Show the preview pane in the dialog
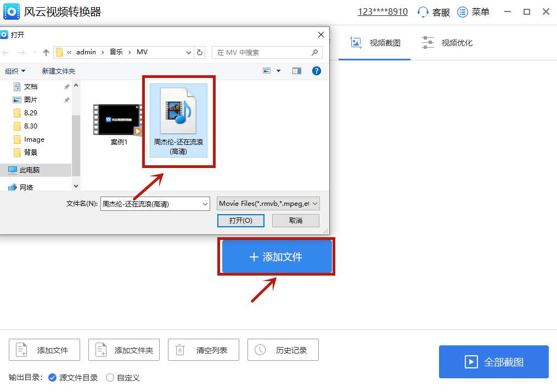557x392 pixels. pos(296,70)
